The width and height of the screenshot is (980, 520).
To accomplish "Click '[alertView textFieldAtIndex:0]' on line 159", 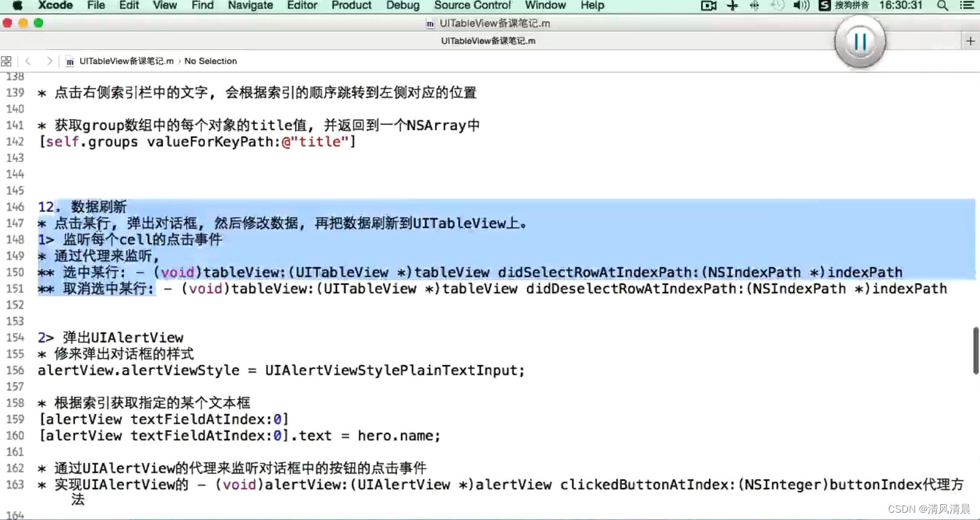I will [164, 420].
